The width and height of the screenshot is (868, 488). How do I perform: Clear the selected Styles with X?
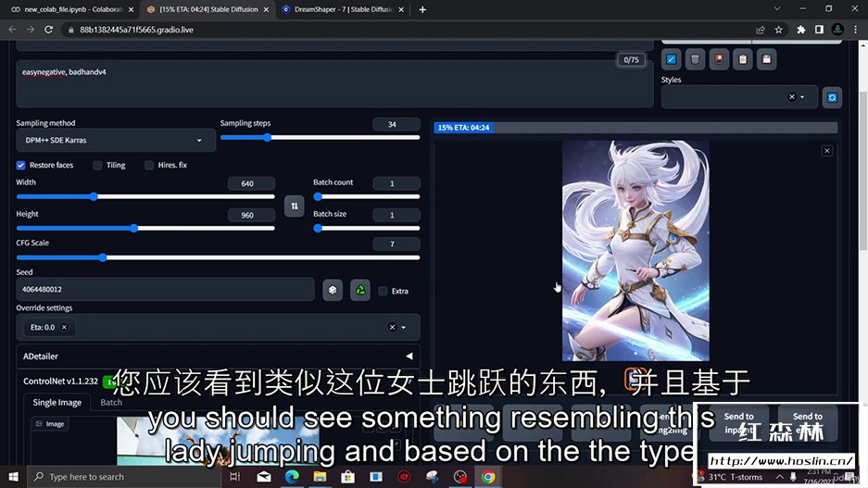pyautogui.click(x=792, y=97)
